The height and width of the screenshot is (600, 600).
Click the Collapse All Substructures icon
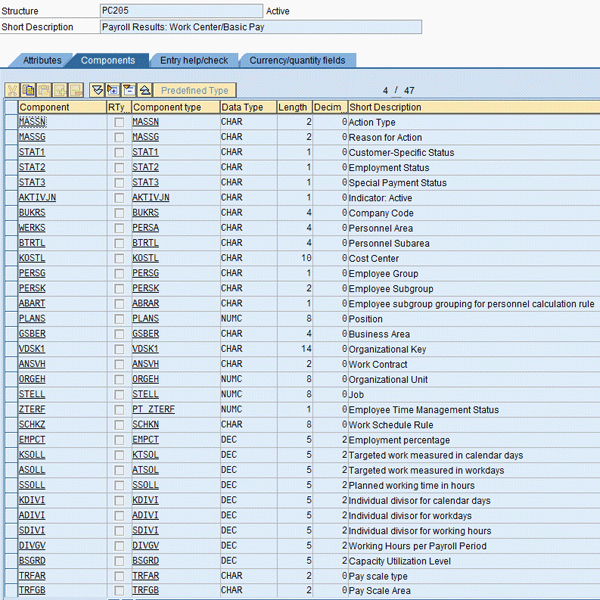click(x=129, y=90)
